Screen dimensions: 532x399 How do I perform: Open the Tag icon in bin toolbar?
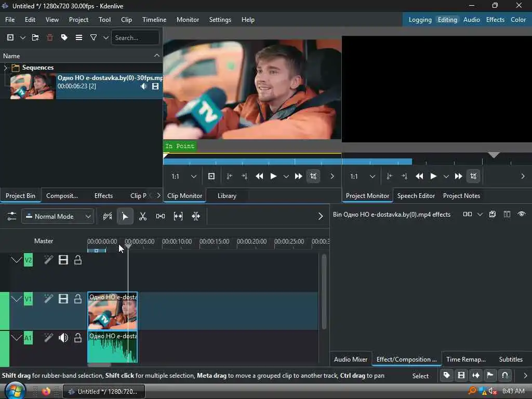(64, 37)
